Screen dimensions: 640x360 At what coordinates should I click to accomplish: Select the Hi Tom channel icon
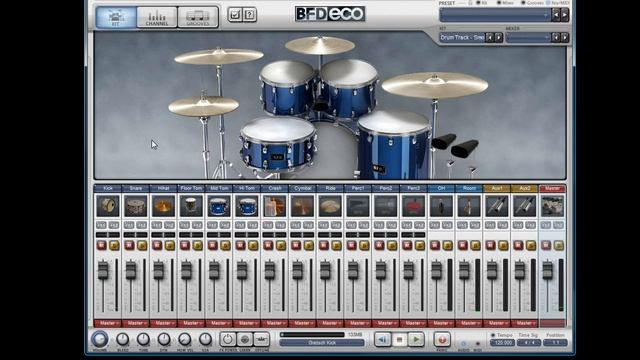(247, 206)
